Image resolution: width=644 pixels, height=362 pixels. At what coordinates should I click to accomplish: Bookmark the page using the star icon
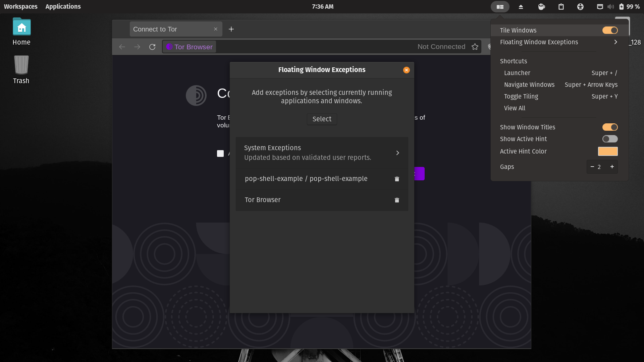tap(475, 47)
